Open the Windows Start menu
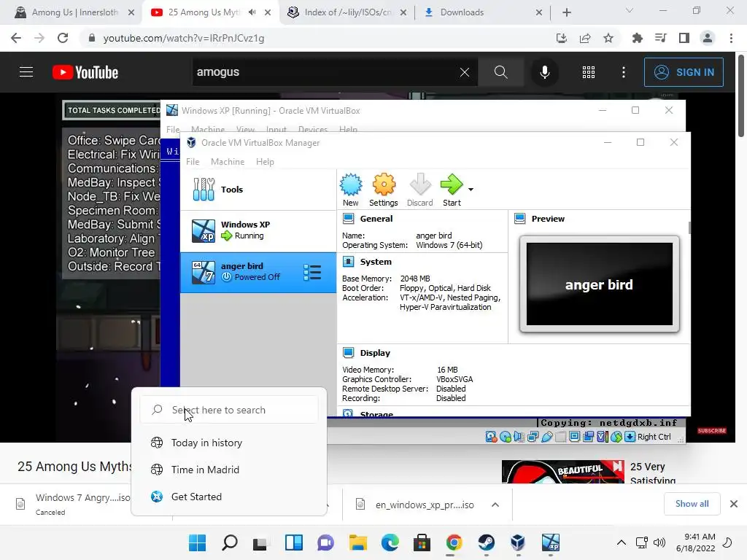747x560 pixels. click(x=197, y=542)
